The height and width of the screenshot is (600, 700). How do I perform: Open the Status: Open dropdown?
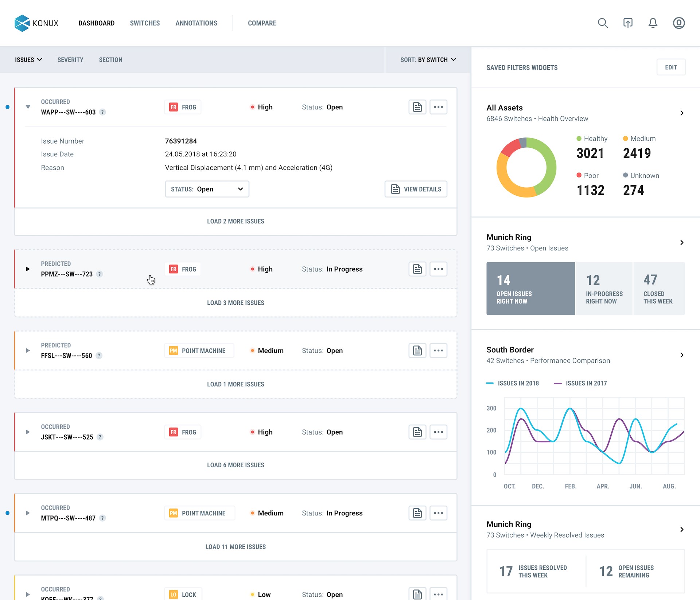(207, 189)
